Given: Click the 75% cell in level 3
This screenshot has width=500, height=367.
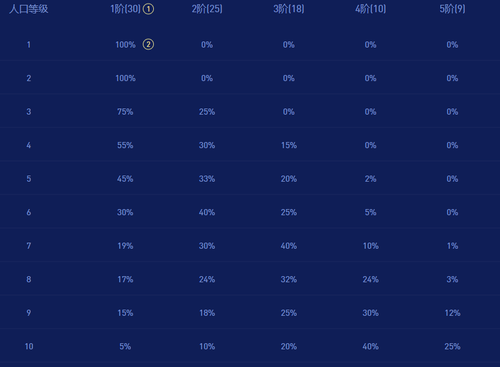Looking at the screenshot, I should 125,112.
